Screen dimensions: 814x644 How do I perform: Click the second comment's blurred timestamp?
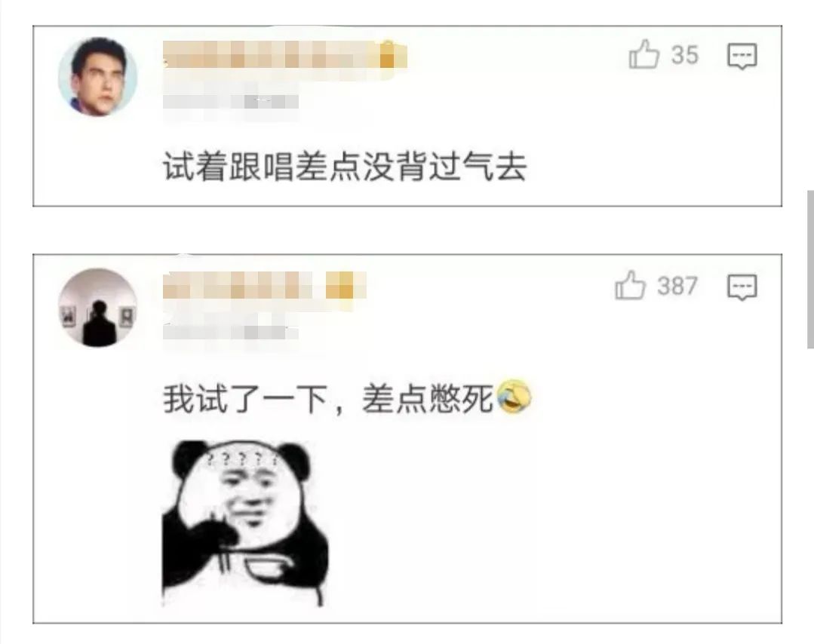(231, 332)
